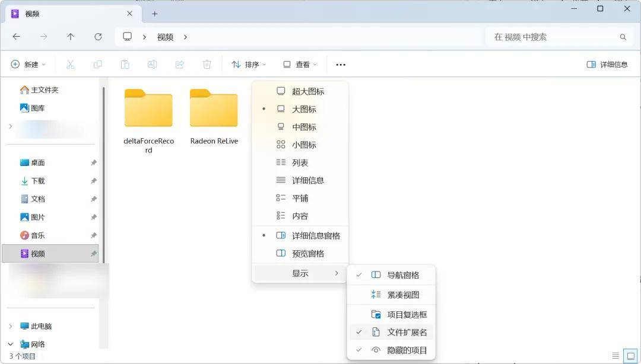The width and height of the screenshot is (641, 364).
Task: Expand the 此电脑 tree node
Action: [11, 326]
